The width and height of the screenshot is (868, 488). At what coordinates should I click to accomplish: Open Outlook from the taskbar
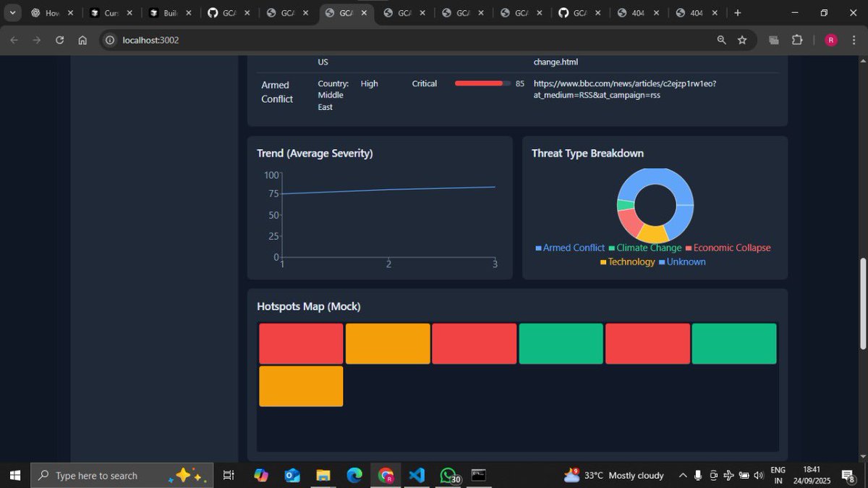point(292,476)
